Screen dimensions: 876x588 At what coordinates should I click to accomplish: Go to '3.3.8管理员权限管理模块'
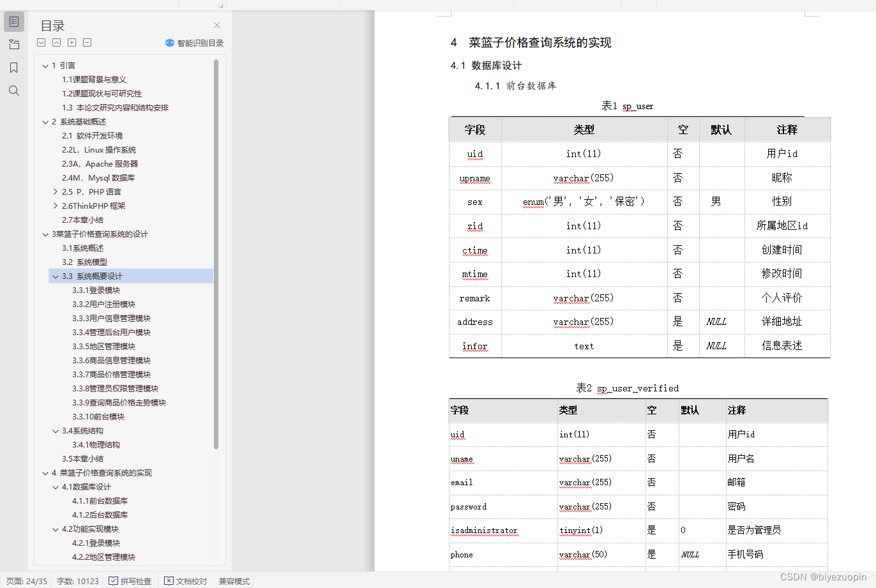[115, 389]
